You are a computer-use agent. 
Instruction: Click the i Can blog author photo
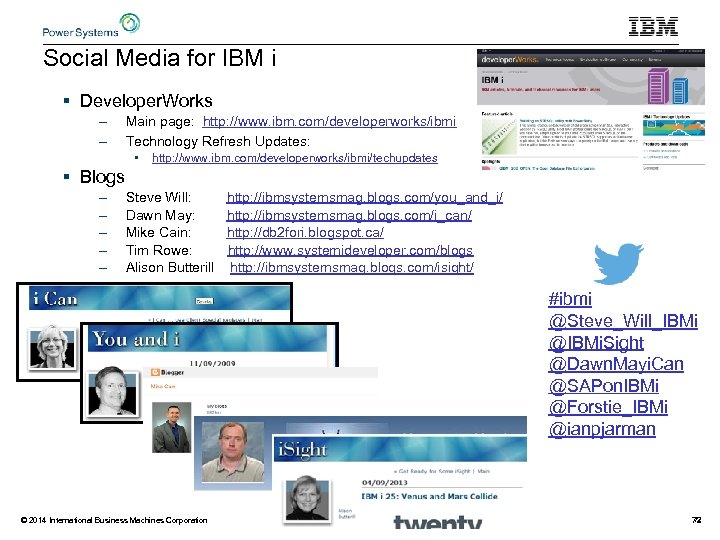pos(52,349)
